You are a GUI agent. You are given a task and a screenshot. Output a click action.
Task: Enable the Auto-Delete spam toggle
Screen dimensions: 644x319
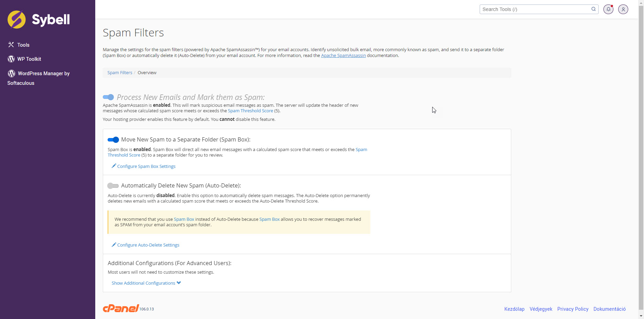tap(113, 186)
